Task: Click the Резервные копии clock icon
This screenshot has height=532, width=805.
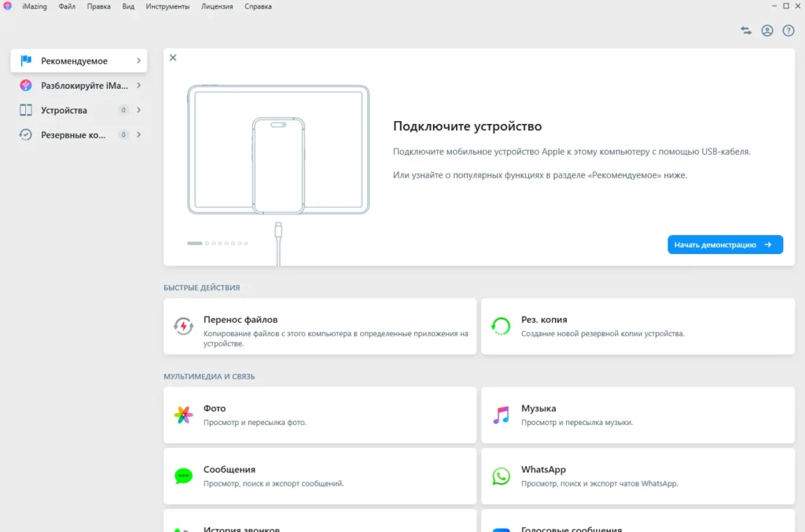Action: [x=26, y=134]
